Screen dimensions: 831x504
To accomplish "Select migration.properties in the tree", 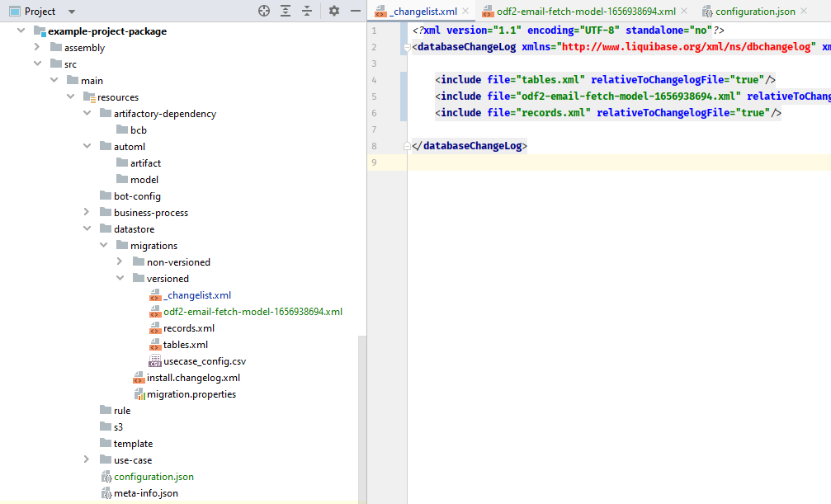I will coord(191,393).
